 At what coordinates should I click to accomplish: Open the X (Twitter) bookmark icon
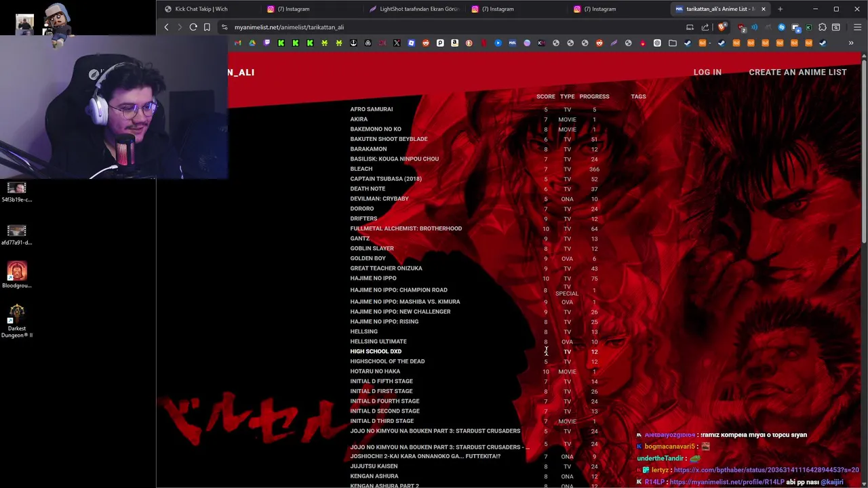coord(396,43)
